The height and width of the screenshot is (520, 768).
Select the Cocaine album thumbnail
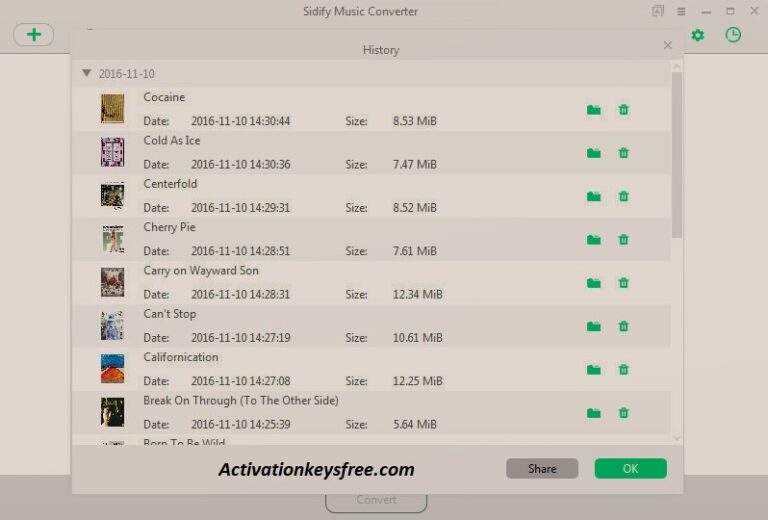coord(112,108)
